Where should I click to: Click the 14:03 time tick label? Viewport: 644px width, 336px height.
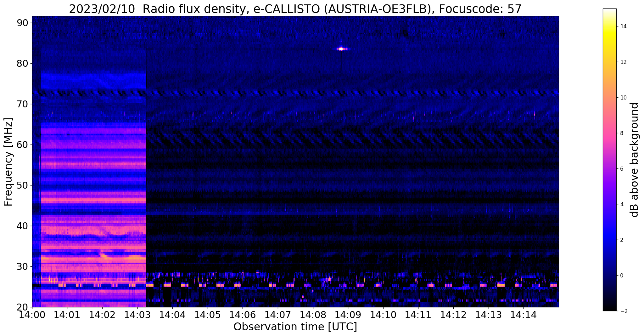pos(137,315)
